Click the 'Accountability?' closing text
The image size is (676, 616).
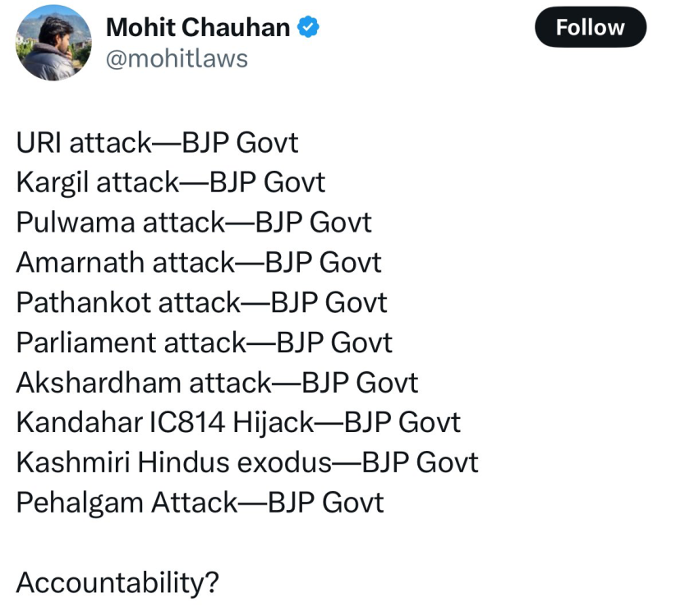(117, 583)
